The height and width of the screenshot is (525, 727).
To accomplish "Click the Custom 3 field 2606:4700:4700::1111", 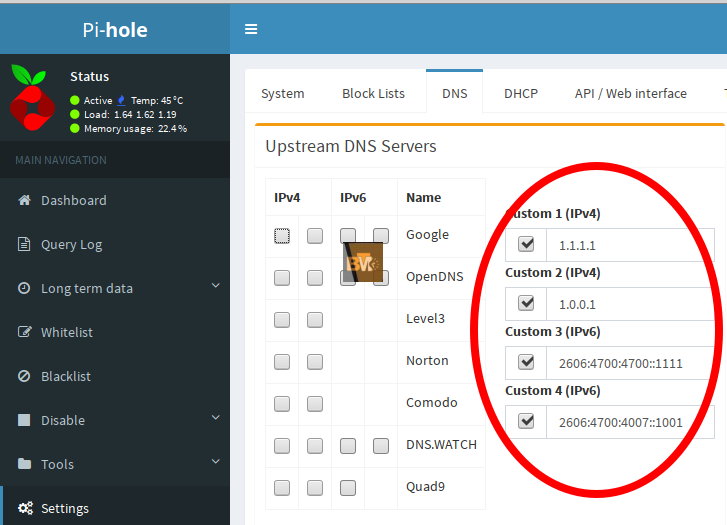I will pos(631,363).
